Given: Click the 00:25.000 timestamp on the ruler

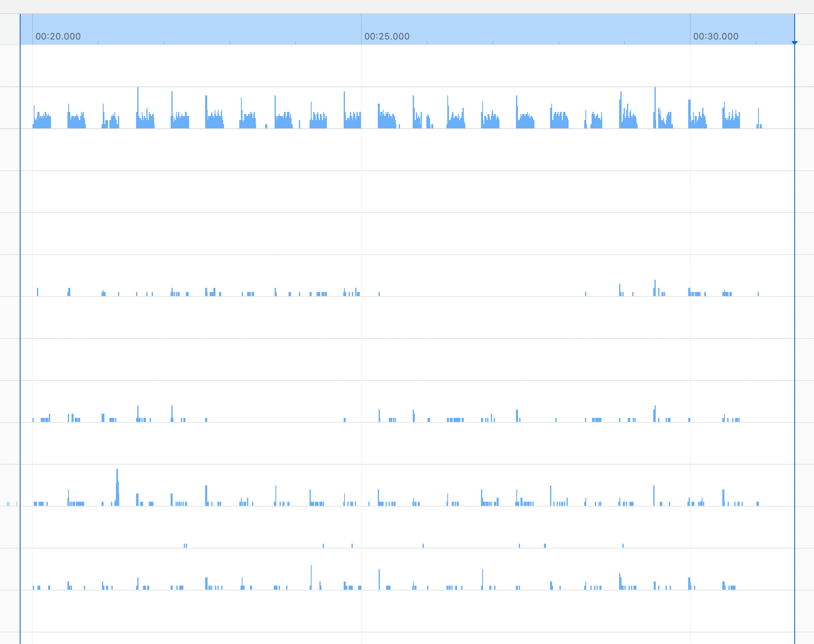Looking at the screenshot, I should tap(386, 36).
